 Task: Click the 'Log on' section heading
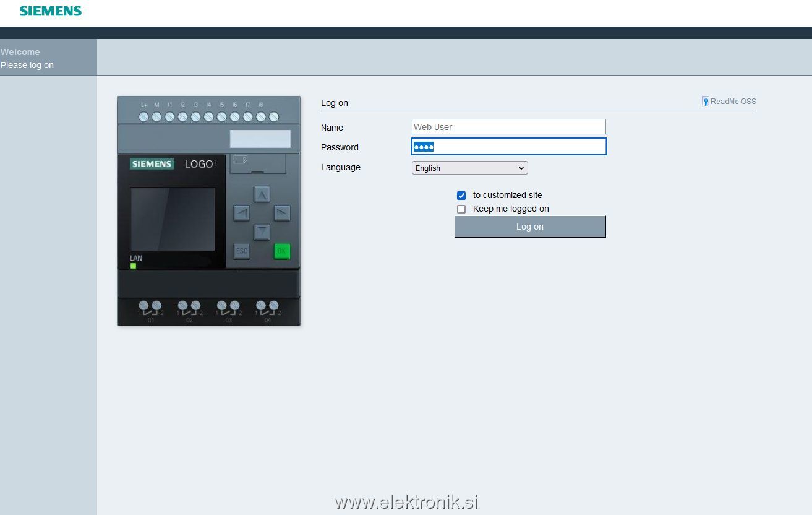tap(335, 103)
